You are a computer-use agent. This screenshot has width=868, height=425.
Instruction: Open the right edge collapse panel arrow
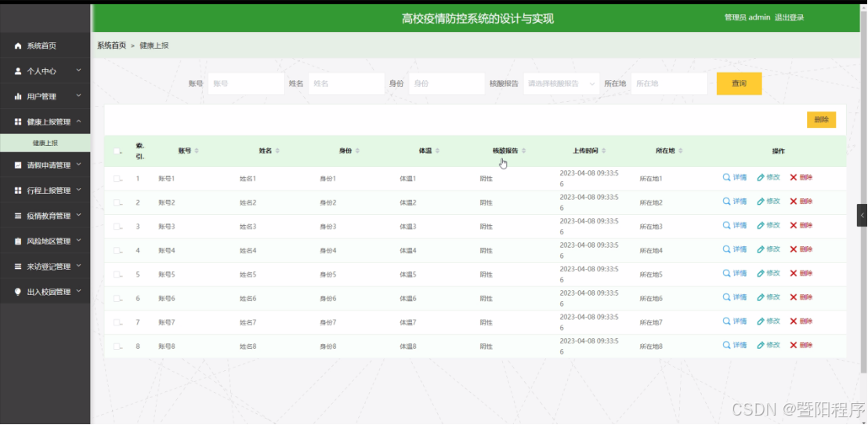tap(862, 215)
